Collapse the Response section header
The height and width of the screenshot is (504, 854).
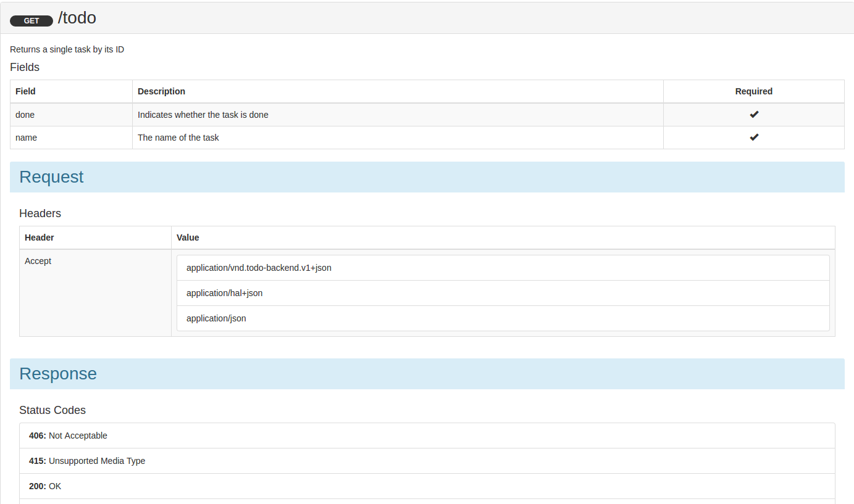[427, 374]
